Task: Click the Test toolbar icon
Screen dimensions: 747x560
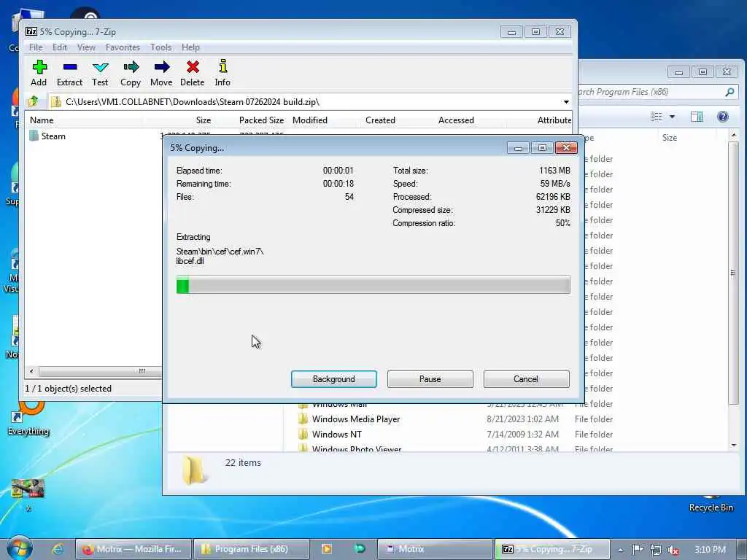Action: point(100,73)
